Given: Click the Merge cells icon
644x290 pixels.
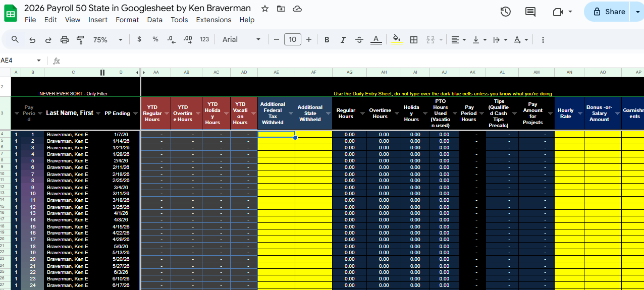Looking at the screenshot, I should click(431, 39).
